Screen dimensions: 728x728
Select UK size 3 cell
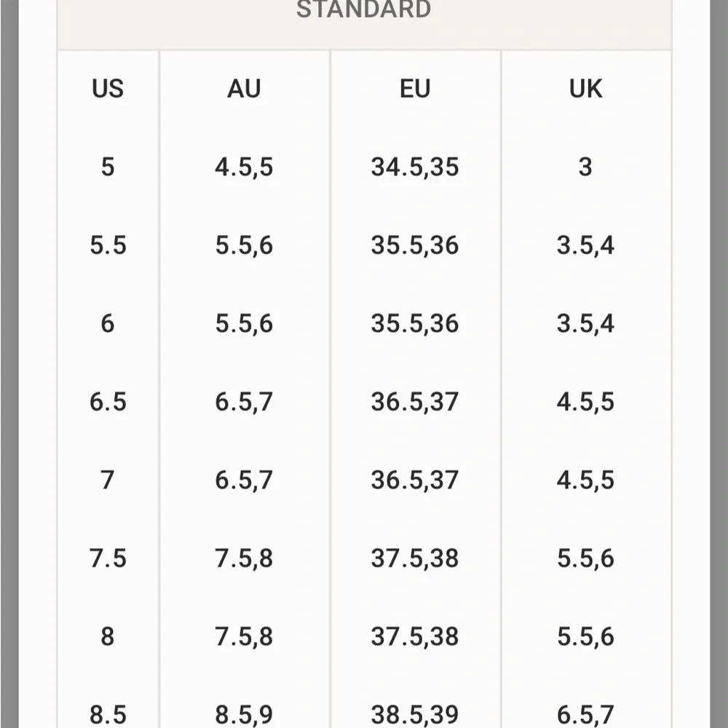tap(585, 167)
